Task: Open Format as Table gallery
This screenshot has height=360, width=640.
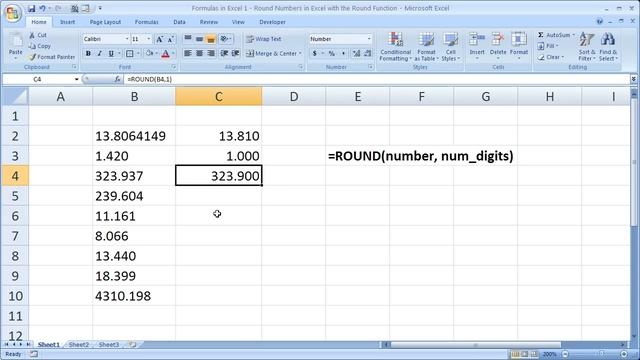Action: (x=426, y=47)
